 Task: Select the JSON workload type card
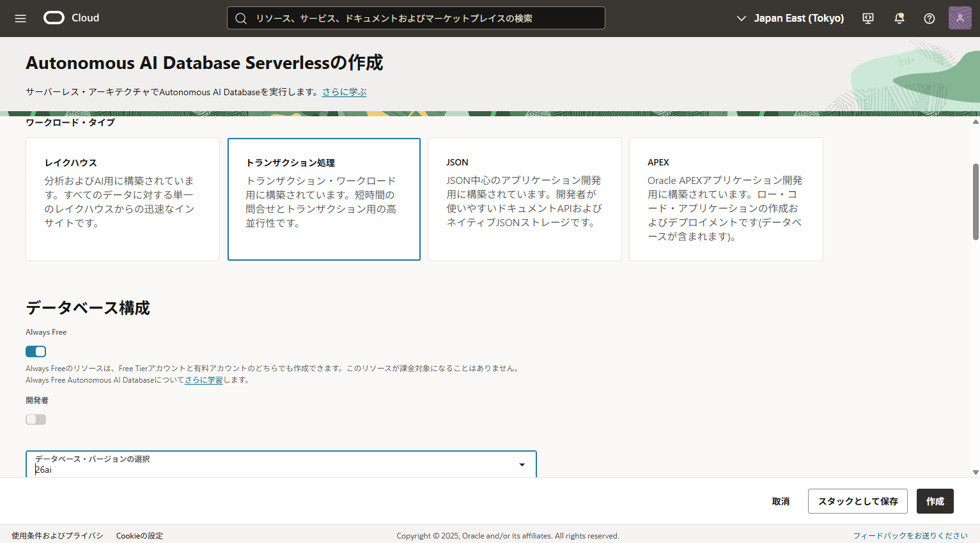point(525,199)
